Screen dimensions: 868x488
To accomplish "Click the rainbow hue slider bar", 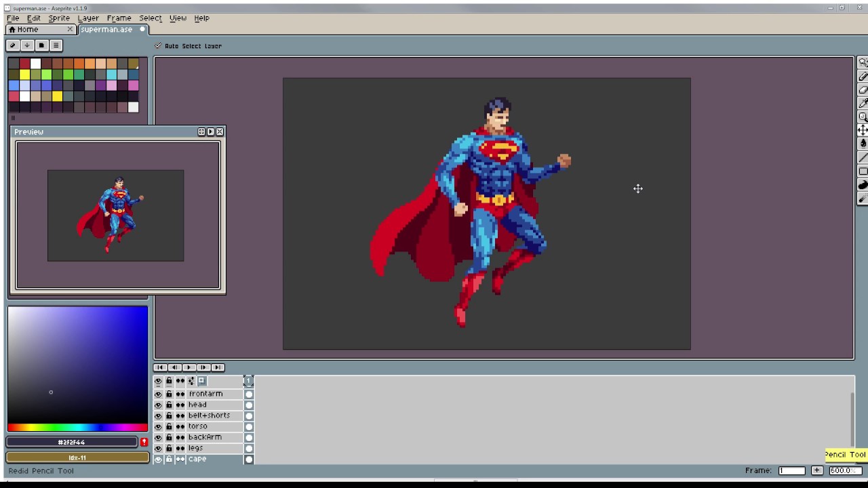I will click(78, 428).
